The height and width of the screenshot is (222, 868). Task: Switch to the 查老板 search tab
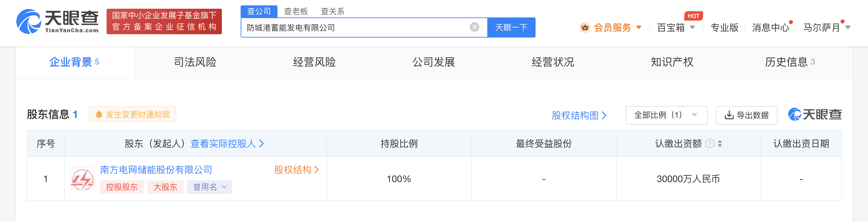[296, 11]
